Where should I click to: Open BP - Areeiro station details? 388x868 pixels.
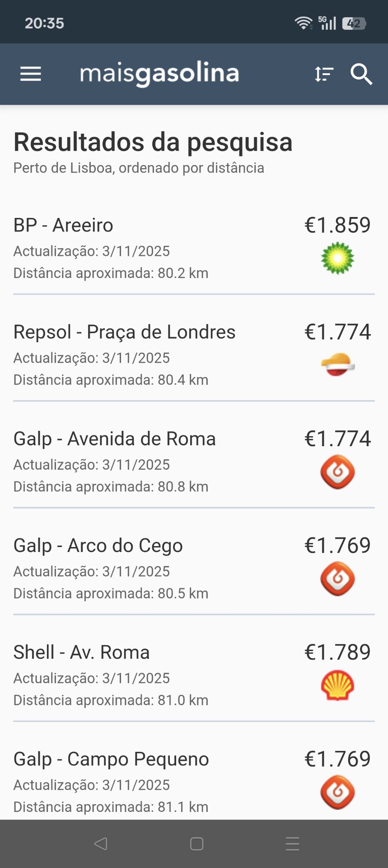(x=63, y=225)
